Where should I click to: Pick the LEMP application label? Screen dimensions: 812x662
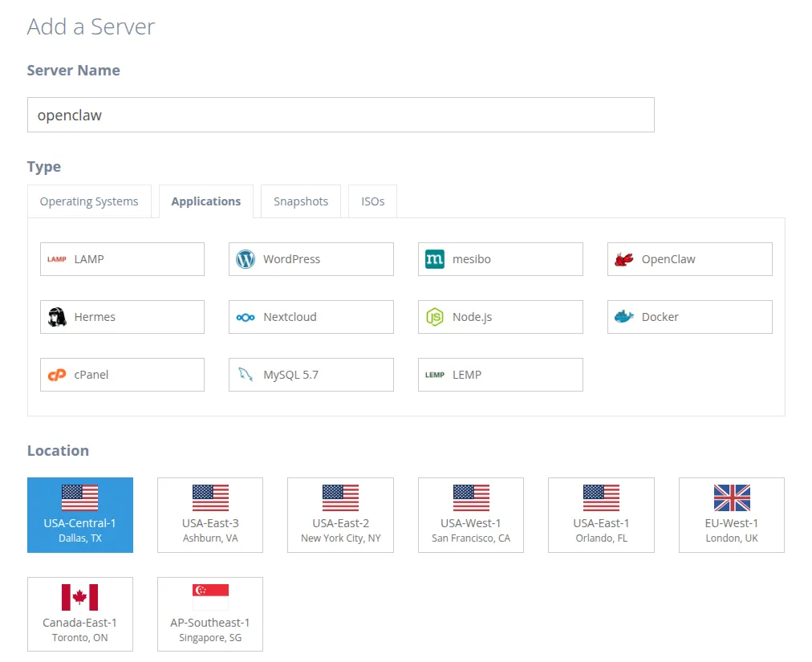(467, 375)
